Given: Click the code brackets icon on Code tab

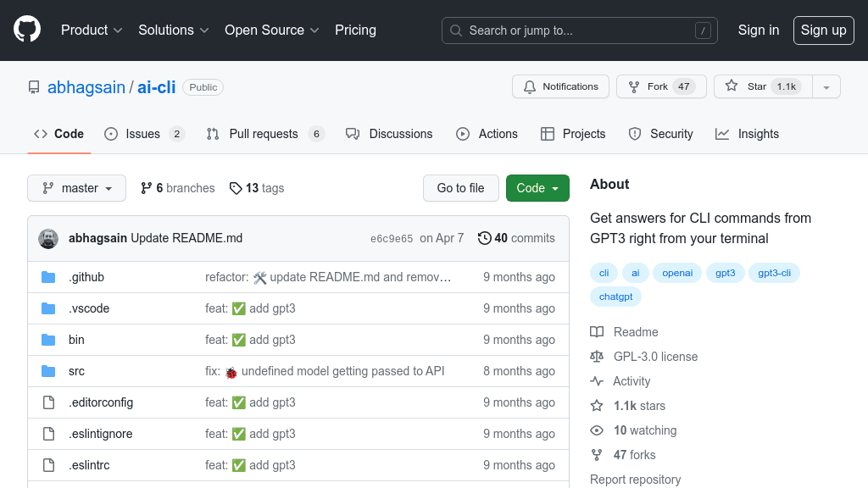Looking at the screenshot, I should point(41,133).
